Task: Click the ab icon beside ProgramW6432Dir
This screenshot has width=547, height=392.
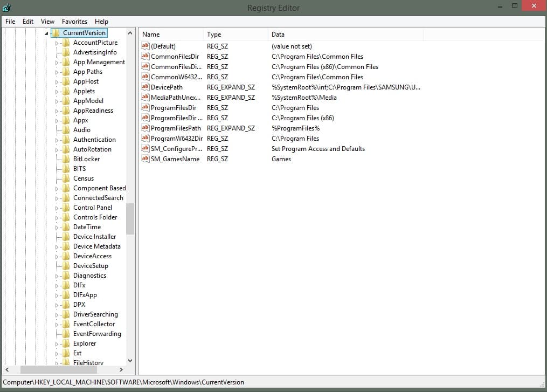Action: (x=145, y=138)
